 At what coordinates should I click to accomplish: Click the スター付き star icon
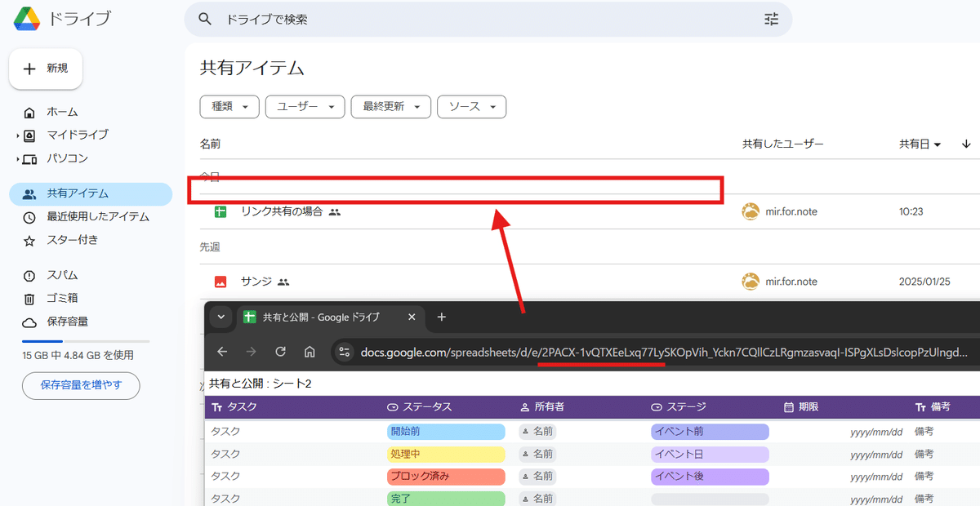pos(29,241)
